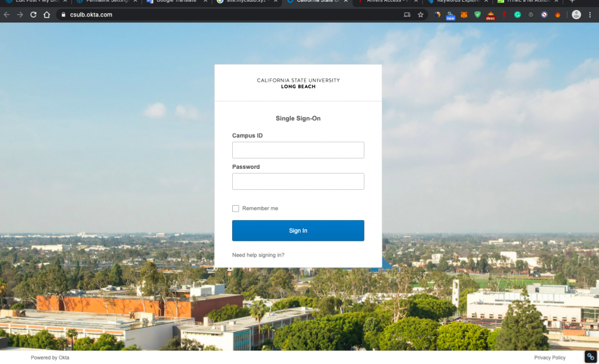Close the Permalink Settings tab
Image resolution: width=599 pixels, height=364 pixels.
coord(135,1)
